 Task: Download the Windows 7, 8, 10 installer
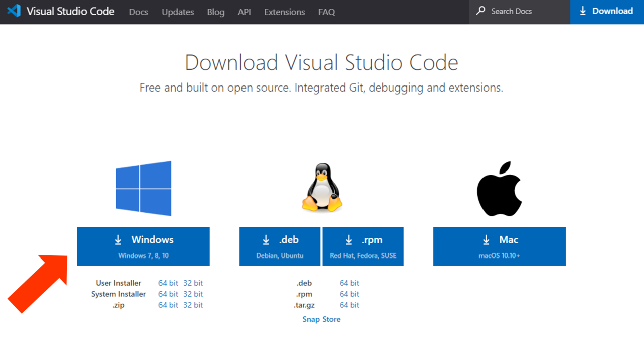click(x=143, y=246)
